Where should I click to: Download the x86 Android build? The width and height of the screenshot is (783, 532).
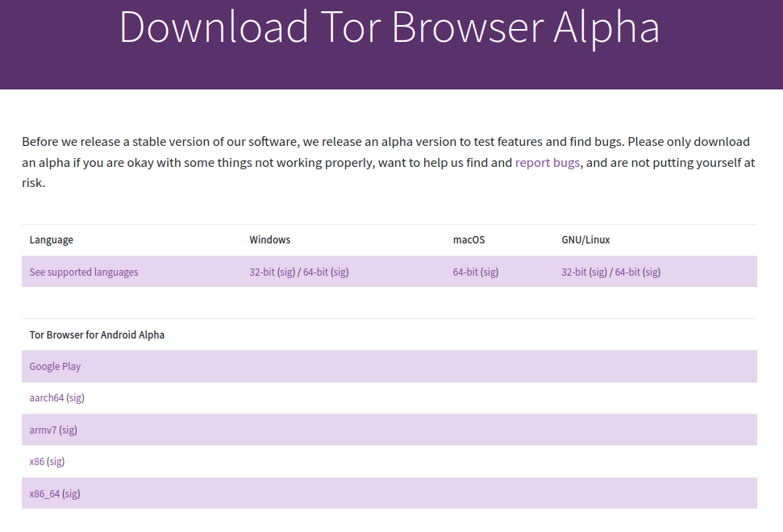pos(35,461)
